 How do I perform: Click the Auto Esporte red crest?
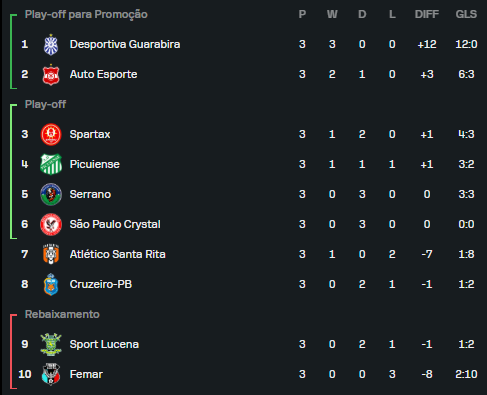[x=51, y=74]
